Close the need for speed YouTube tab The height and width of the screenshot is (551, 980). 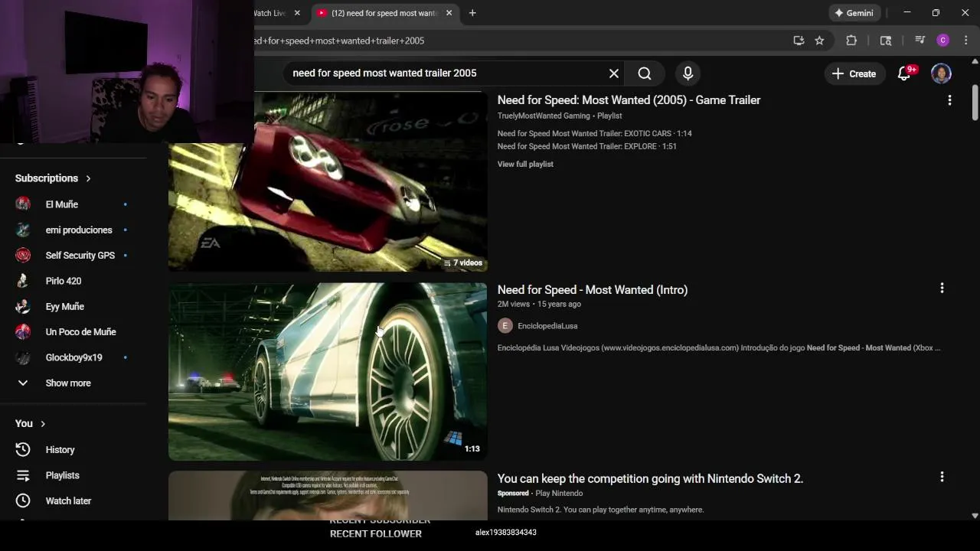(449, 13)
